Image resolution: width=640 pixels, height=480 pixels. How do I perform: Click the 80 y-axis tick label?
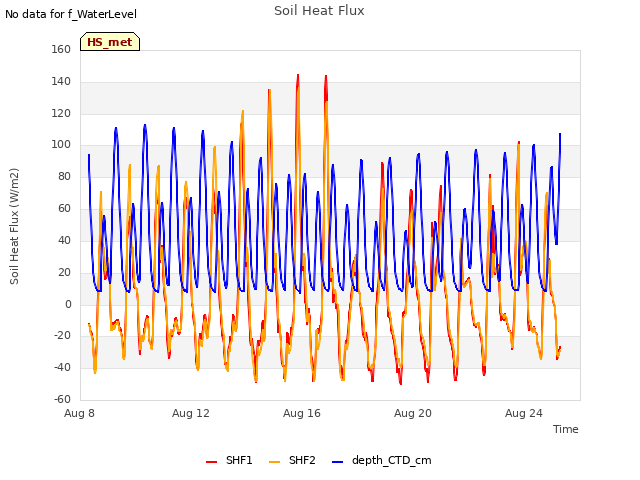click(x=64, y=176)
